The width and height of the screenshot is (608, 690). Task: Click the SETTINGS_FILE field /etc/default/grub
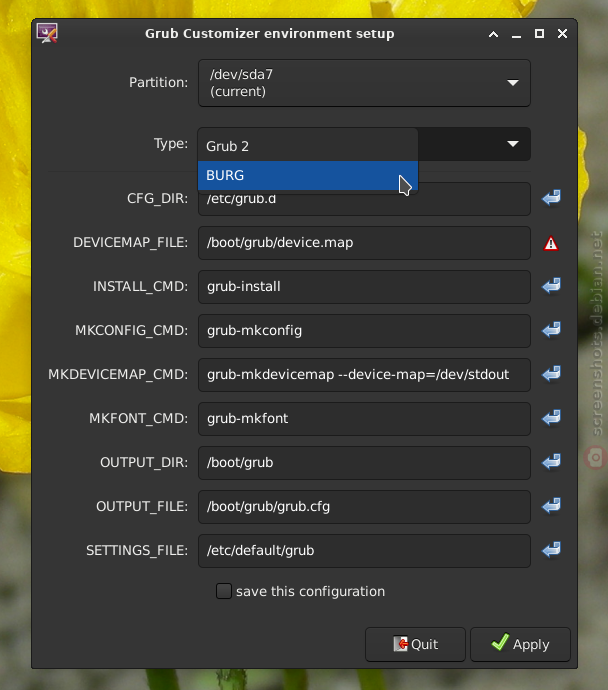tap(364, 551)
